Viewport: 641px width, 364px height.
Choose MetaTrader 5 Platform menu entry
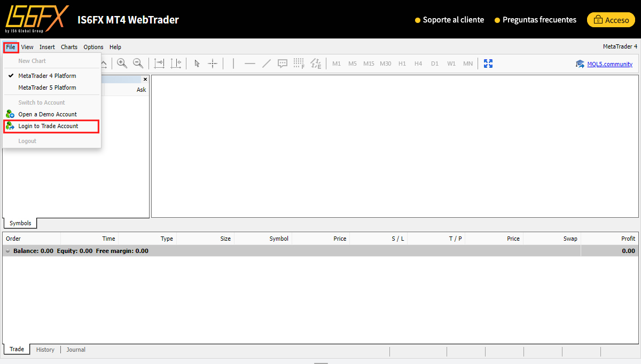coord(52,88)
